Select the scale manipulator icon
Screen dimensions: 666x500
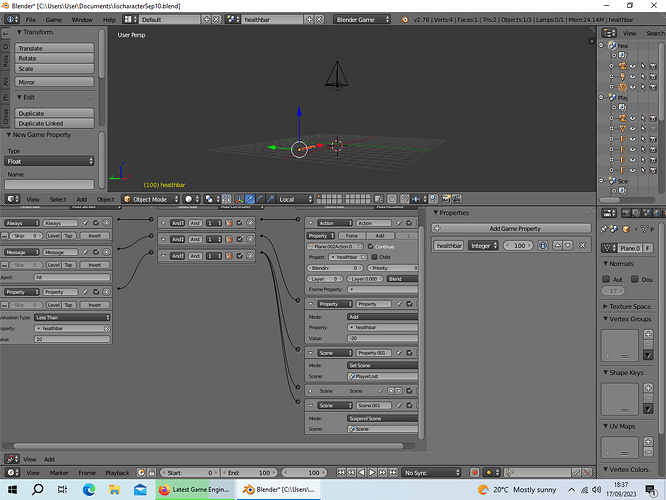point(270,199)
